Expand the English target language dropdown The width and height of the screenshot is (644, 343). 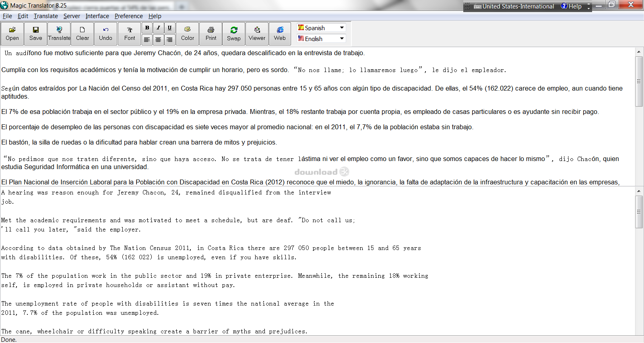pos(342,39)
